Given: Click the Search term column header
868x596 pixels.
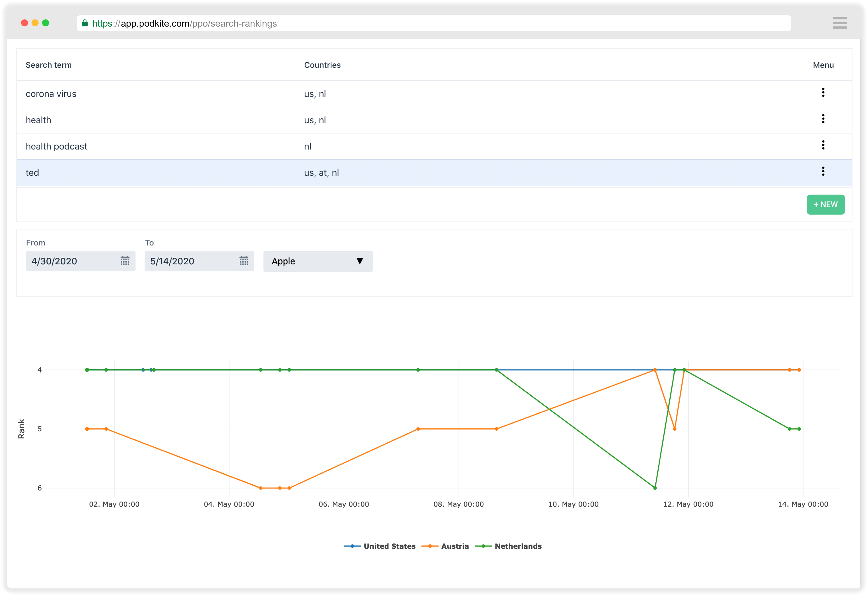Looking at the screenshot, I should pos(48,65).
